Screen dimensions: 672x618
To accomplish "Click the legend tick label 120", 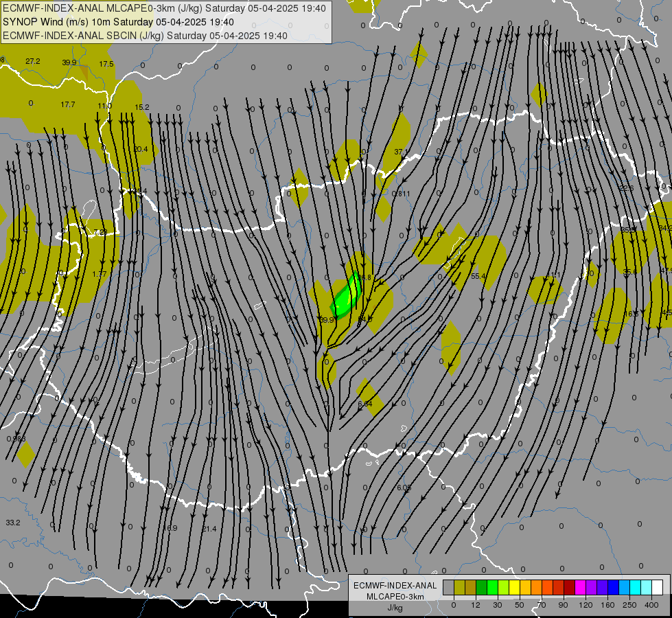I will [x=586, y=605].
